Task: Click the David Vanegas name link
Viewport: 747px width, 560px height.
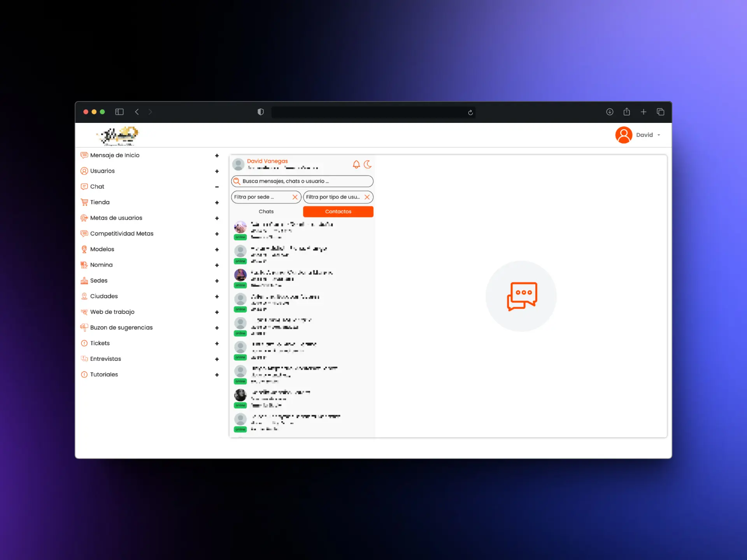Action: point(267,161)
